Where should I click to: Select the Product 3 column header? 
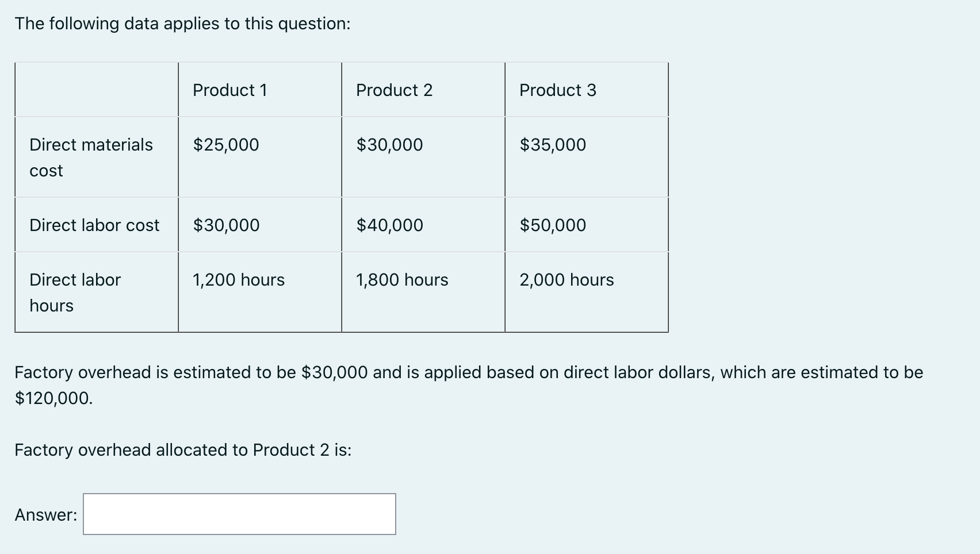click(x=557, y=90)
